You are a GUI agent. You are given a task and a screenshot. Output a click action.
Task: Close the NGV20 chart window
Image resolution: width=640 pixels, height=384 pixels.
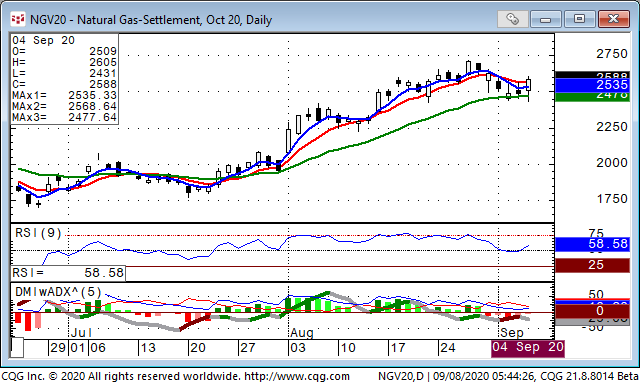[613, 19]
